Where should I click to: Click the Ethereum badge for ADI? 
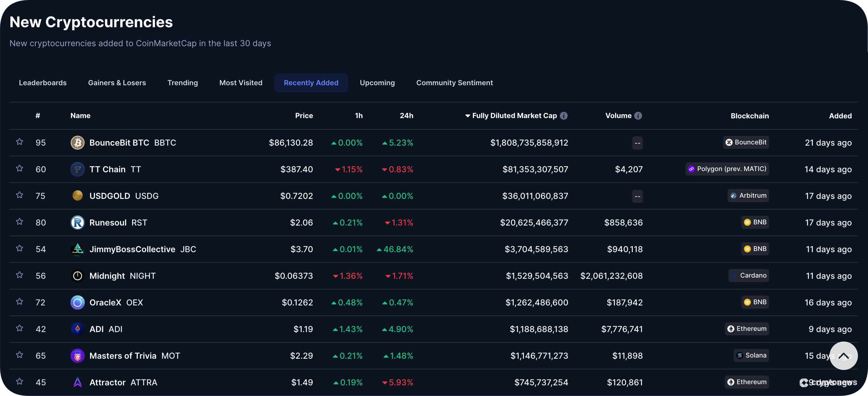747,329
